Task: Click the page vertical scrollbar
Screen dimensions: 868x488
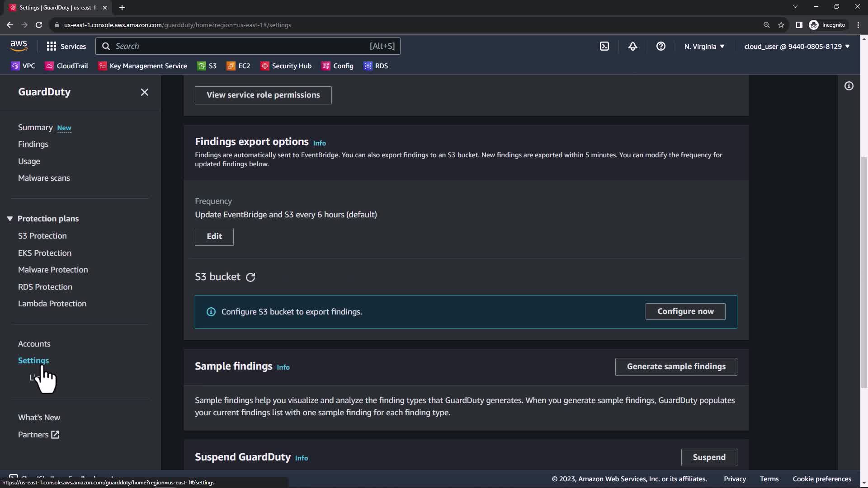Action: coord(863,271)
